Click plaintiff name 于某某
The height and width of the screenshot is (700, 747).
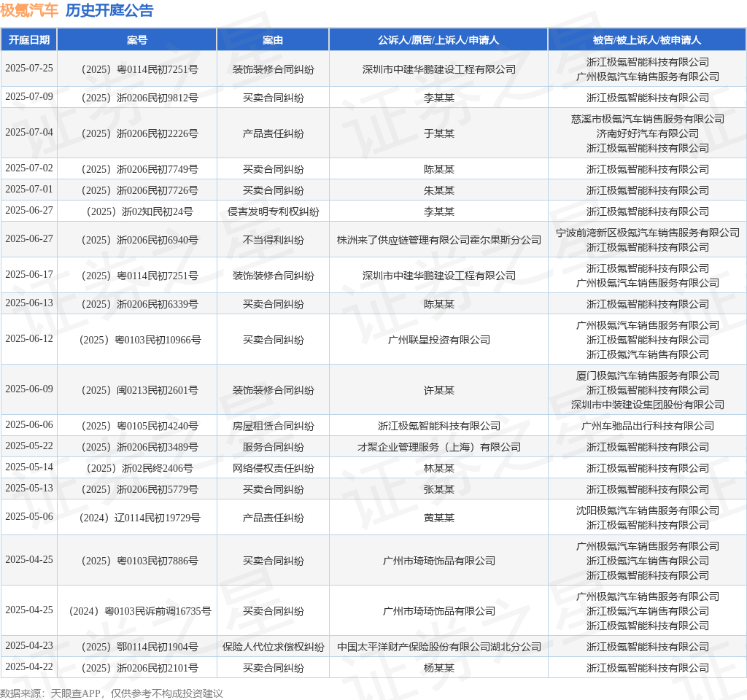[438, 133]
